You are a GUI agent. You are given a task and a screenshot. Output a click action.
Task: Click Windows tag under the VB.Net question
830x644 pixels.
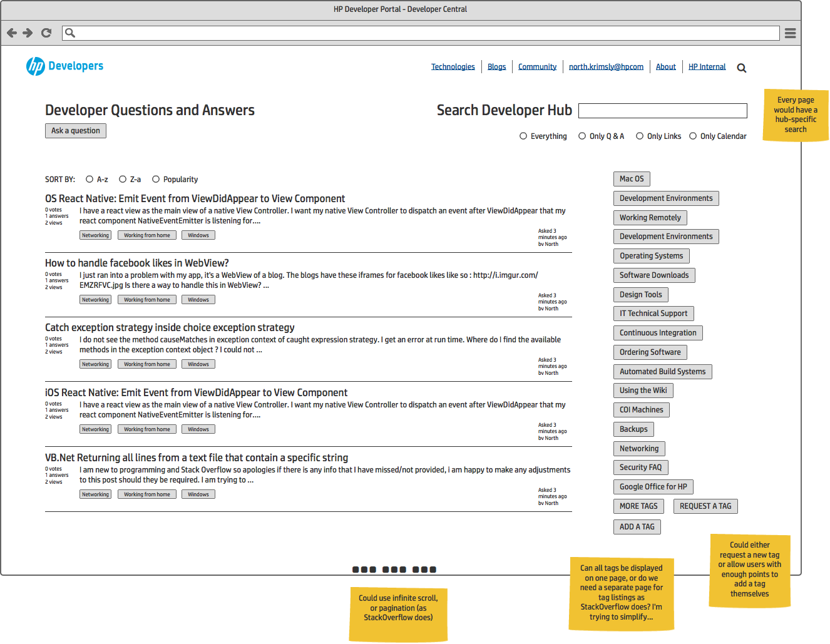point(198,494)
